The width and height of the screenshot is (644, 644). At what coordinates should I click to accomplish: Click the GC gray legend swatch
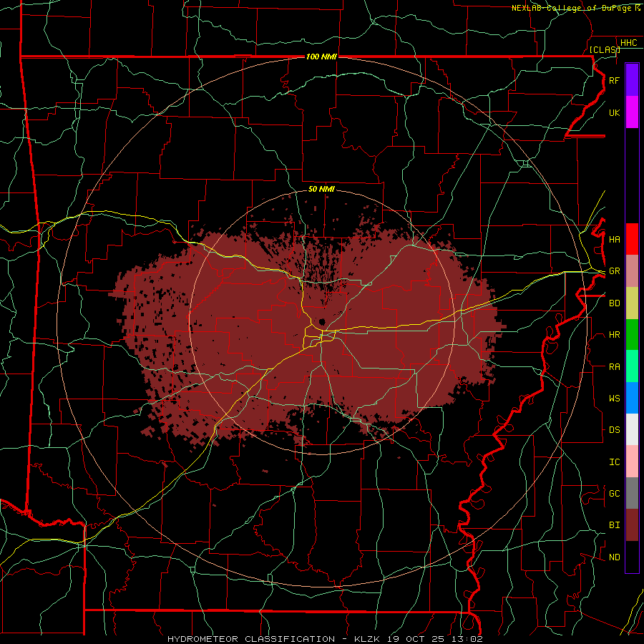tap(632, 493)
